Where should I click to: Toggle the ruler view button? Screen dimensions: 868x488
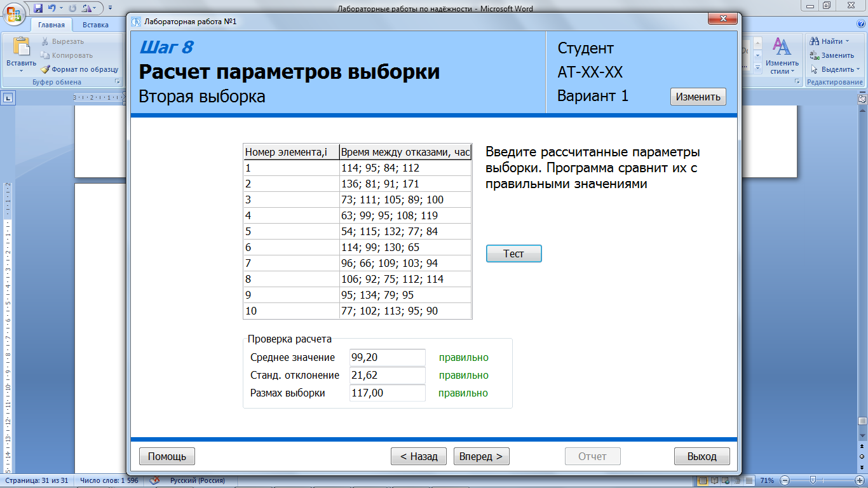tap(862, 99)
